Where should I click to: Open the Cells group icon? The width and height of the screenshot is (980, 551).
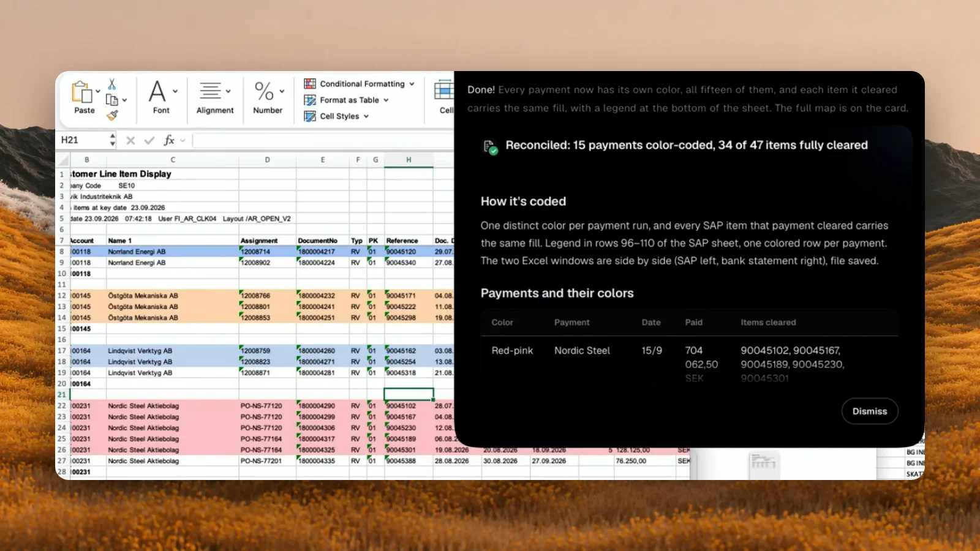[x=444, y=91]
